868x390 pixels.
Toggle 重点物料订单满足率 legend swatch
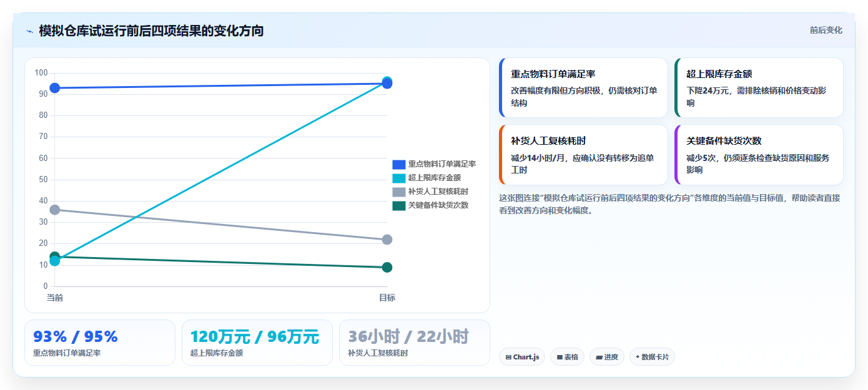pyautogui.click(x=398, y=164)
